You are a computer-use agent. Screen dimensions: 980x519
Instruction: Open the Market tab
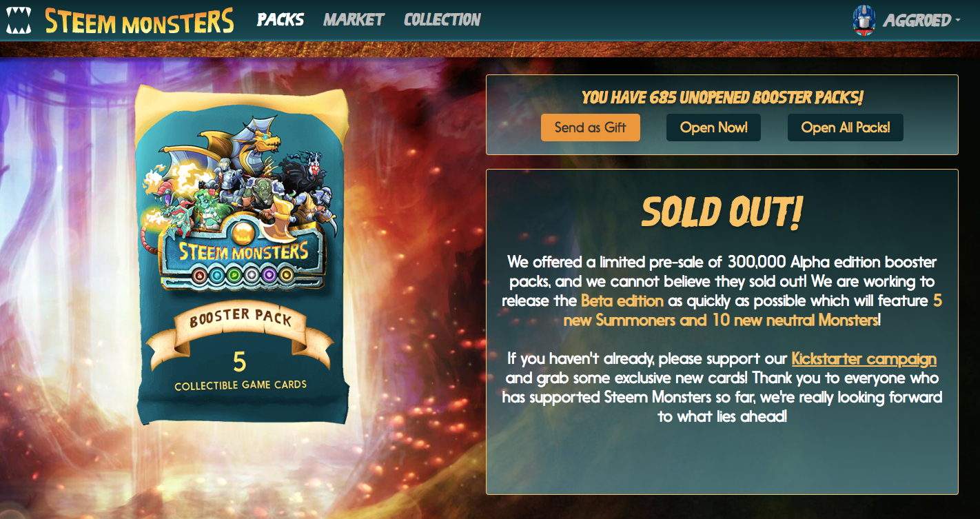pos(354,19)
